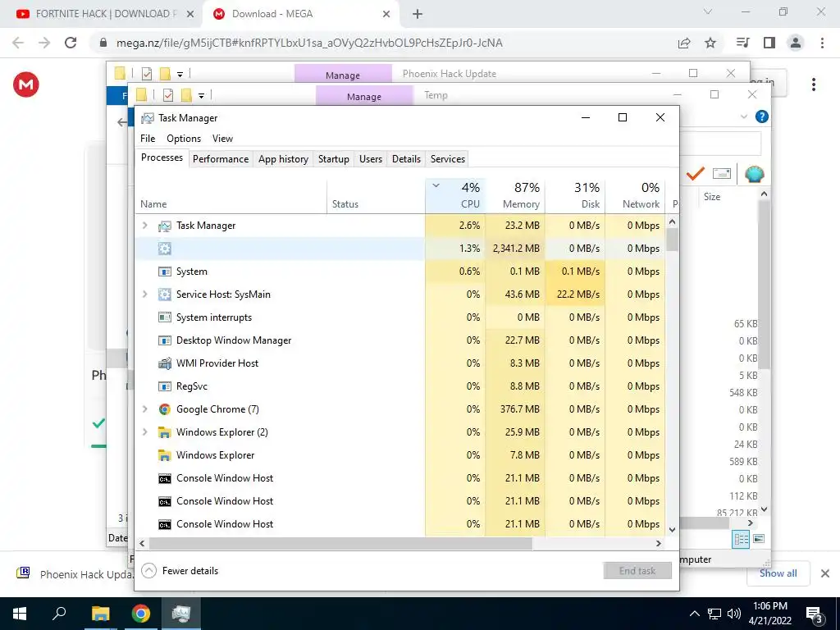The height and width of the screenshot is (630, 840).
Task: Click the Chrome address bar URL
Action: click(x=309, y=43)
